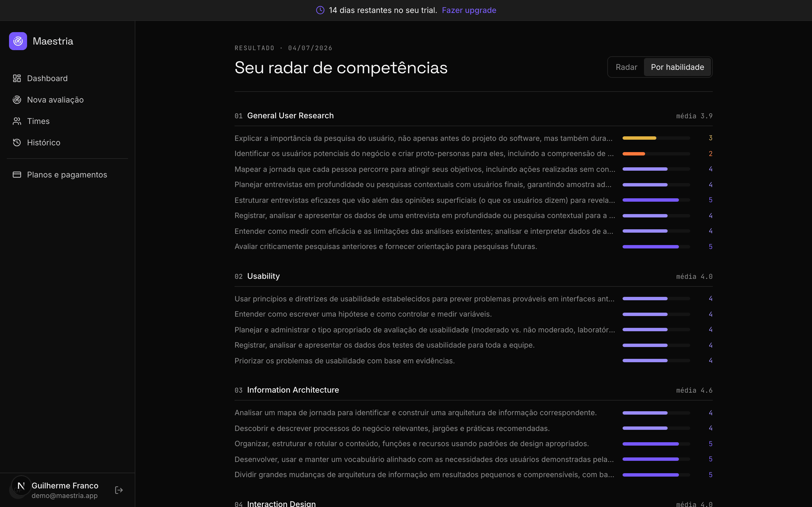812x507 pixels.
Task: Click the Nova avaliação target icon
Action: [17, 100]
